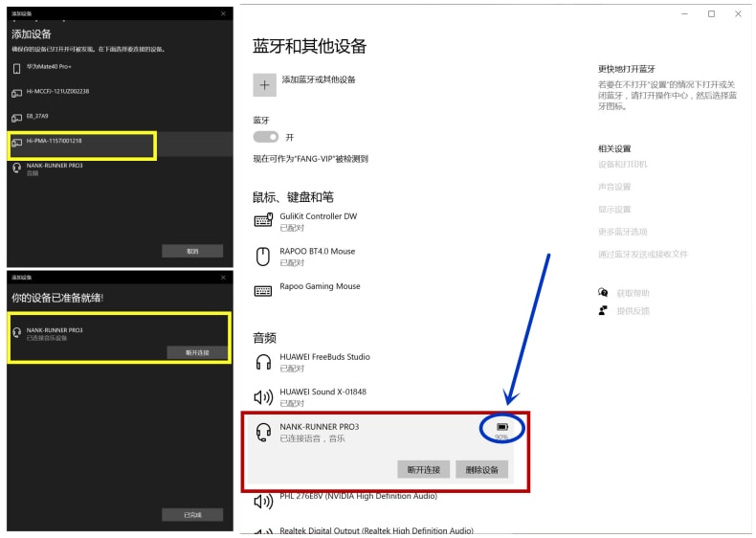Click phone icon beside 华为Mate40 Pro+
756x538 pixels.
click(17, 69)
